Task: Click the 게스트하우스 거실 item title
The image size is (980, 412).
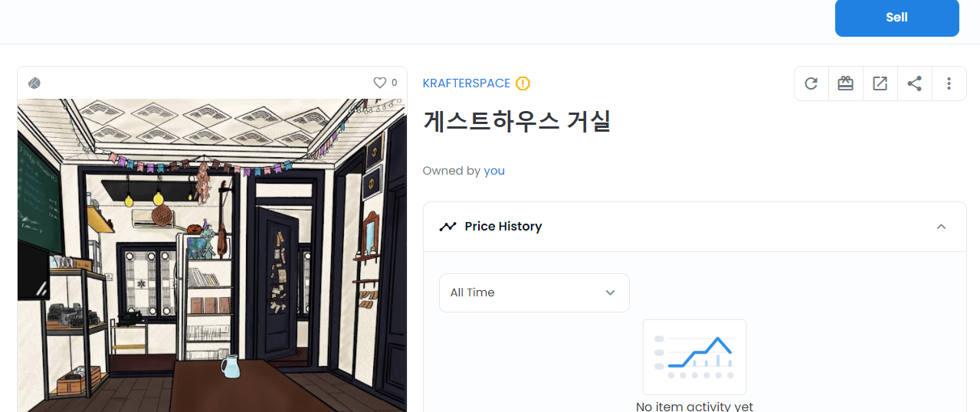Action: [x=516, y=121]
